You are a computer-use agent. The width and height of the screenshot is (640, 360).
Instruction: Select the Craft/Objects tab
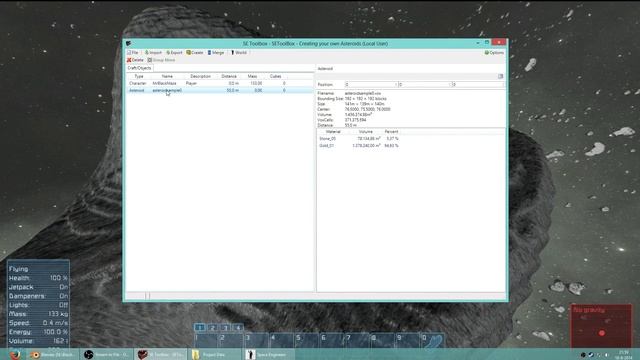point(139,68)
